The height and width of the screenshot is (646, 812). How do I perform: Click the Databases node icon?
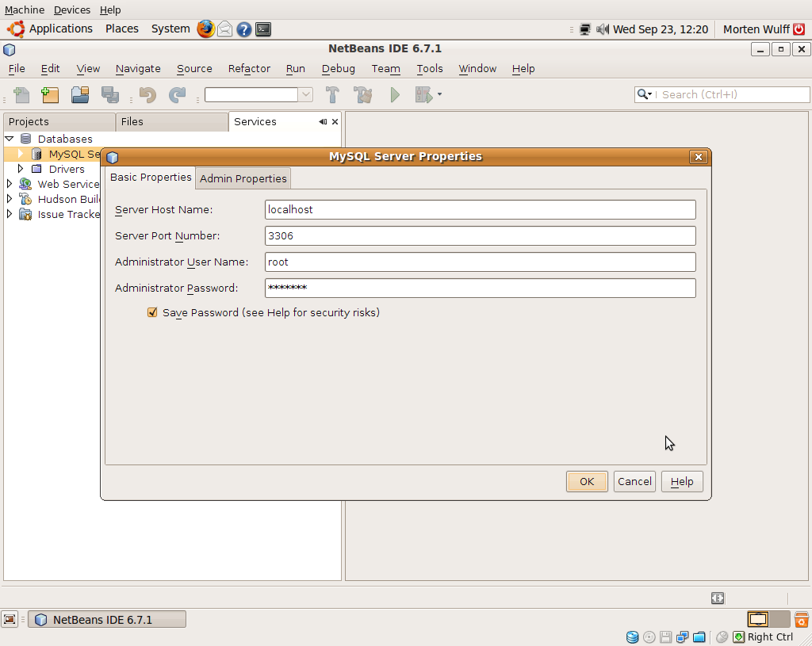click(x=25, y=139)
